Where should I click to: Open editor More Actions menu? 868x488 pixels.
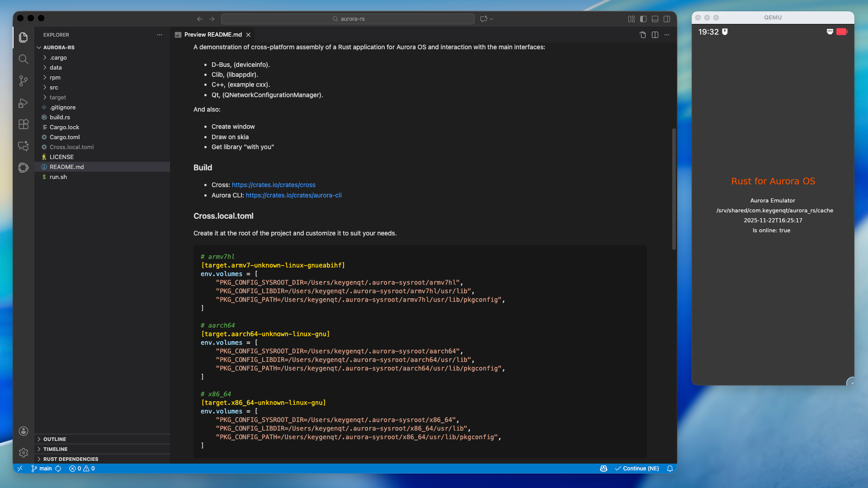(667, 35)
